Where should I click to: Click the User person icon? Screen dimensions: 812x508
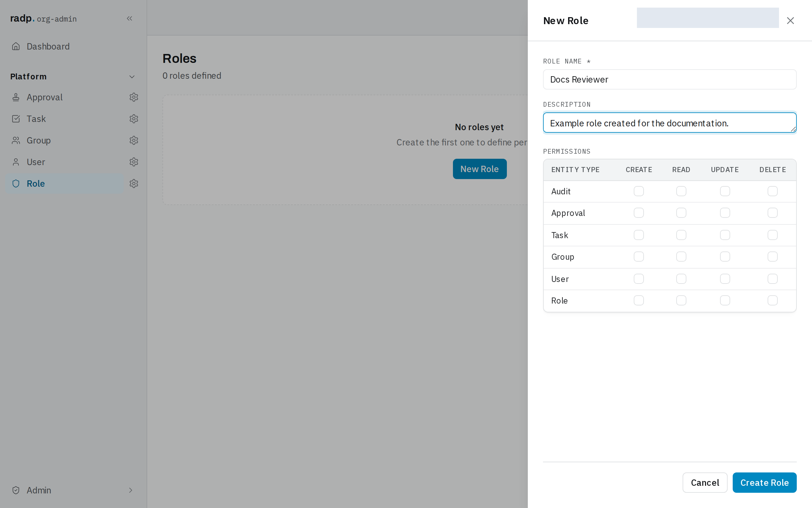click(x=16, y=162)
